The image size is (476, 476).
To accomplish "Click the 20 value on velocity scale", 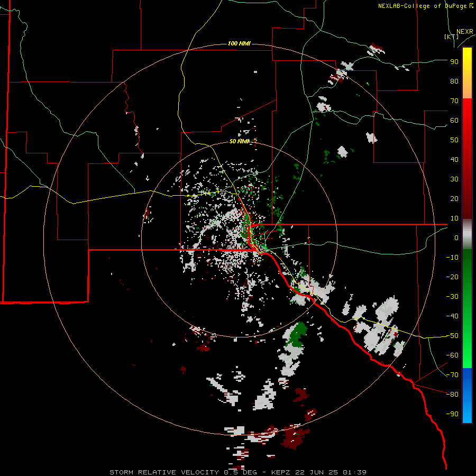I will pos(454,199).
